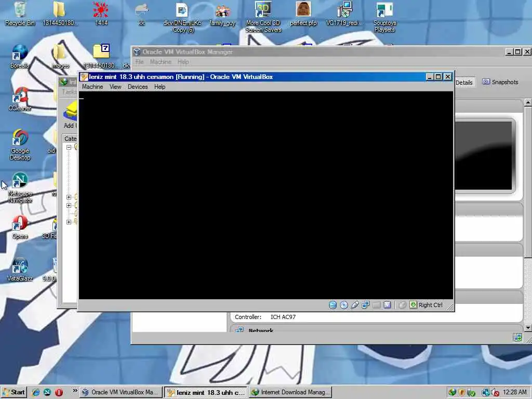The width and height of the screenshot is (532, 399).
Task: Click the Right Ctrl host key label
Action: [431, 305]
